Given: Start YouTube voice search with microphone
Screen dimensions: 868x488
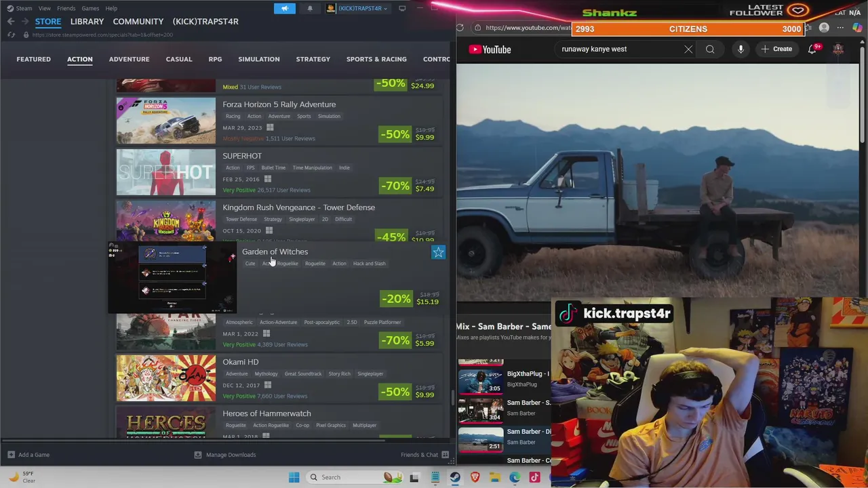Looking at the screenshot, I should 741,49.
